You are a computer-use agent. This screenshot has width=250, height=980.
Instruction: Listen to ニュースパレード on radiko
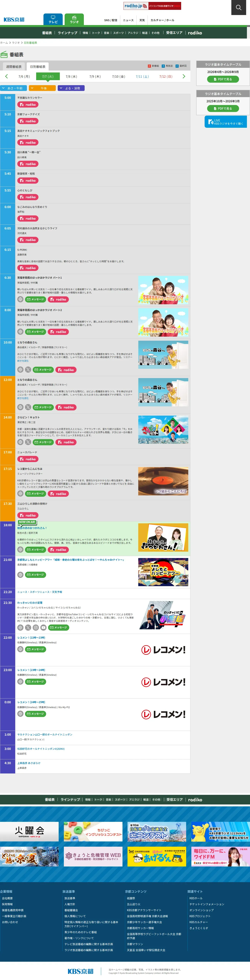click(28, 459)
